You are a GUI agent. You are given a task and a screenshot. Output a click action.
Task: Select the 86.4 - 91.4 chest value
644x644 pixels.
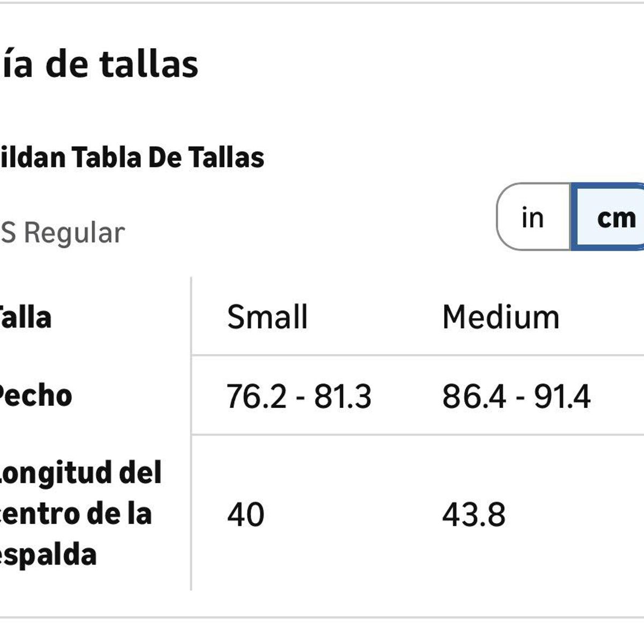[x=516, y=397]
